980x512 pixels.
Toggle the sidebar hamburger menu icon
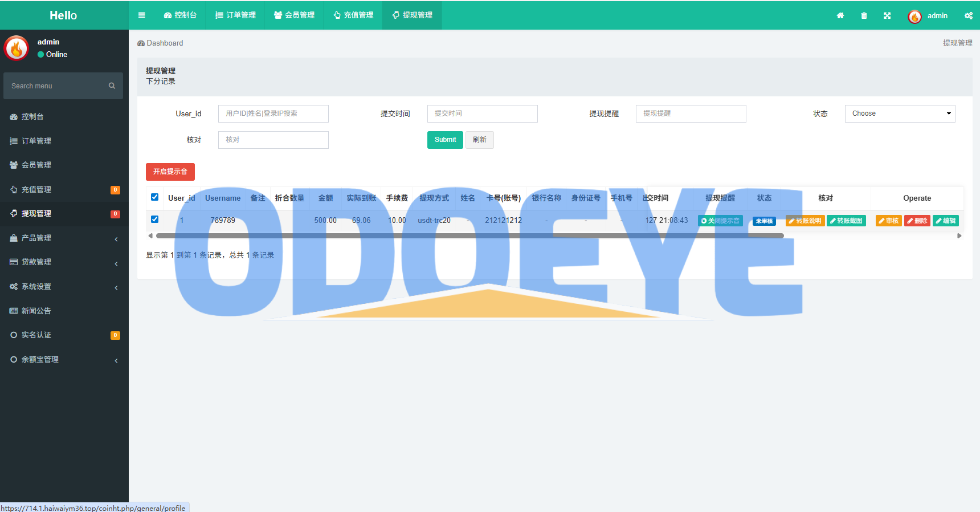coord(142,15)
